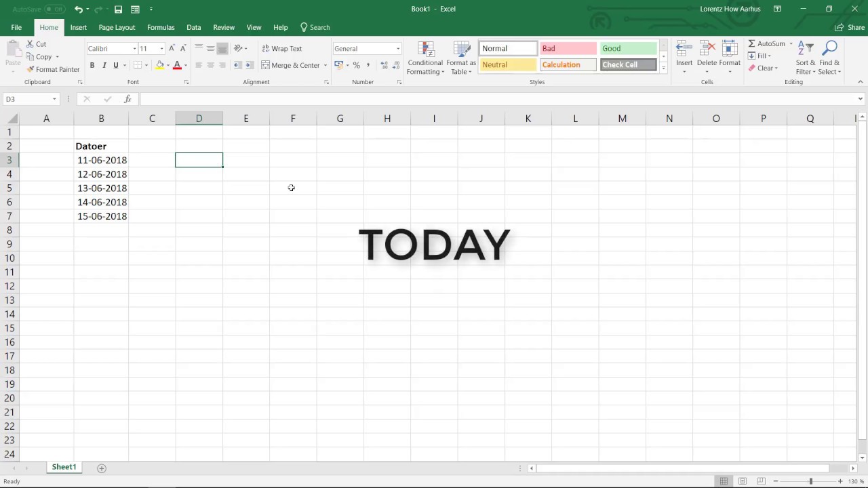
Task: Open the Page Layout tab
Action: 117,28
